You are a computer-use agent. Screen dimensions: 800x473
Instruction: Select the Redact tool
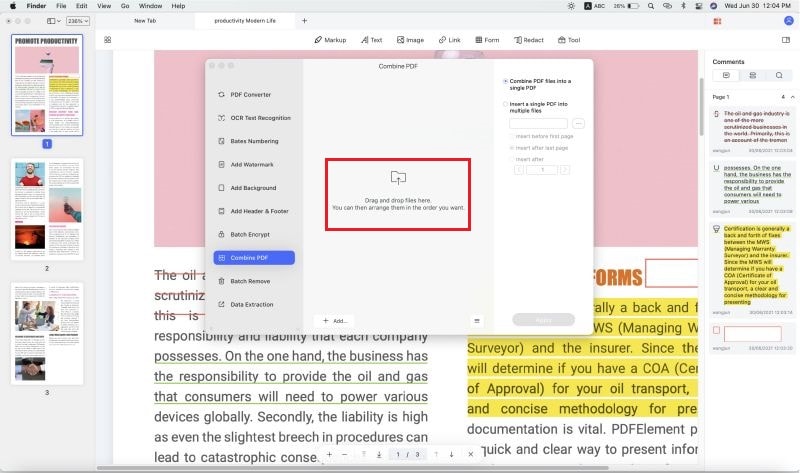[529, 40]
